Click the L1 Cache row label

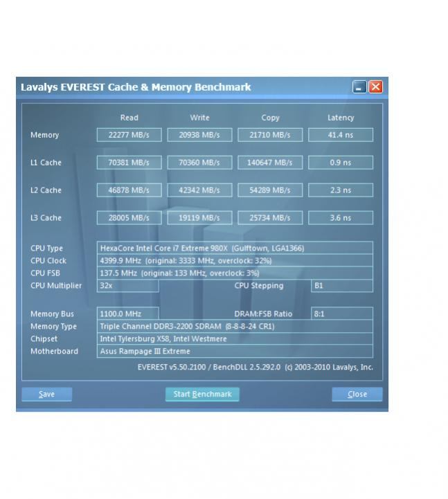click(46, 163)
